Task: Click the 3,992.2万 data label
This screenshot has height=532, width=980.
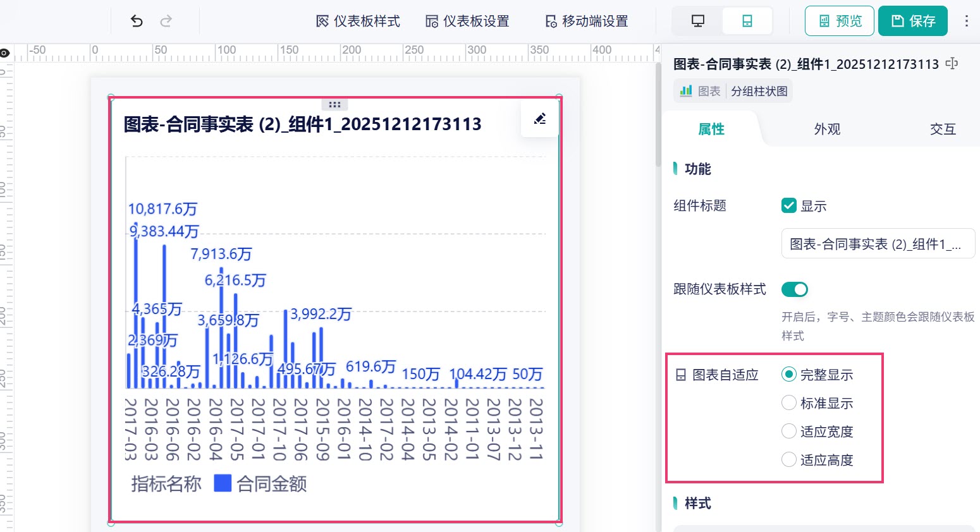Action: 321,314
